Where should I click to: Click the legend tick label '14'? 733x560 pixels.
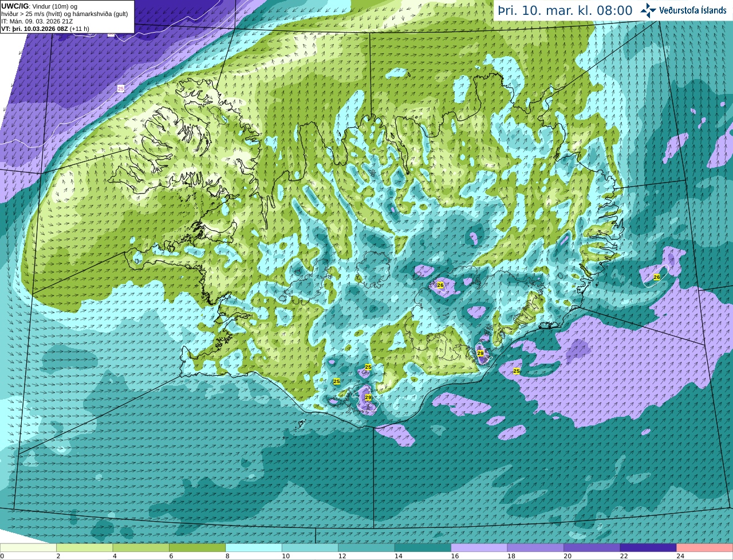[x=399, y=556]
